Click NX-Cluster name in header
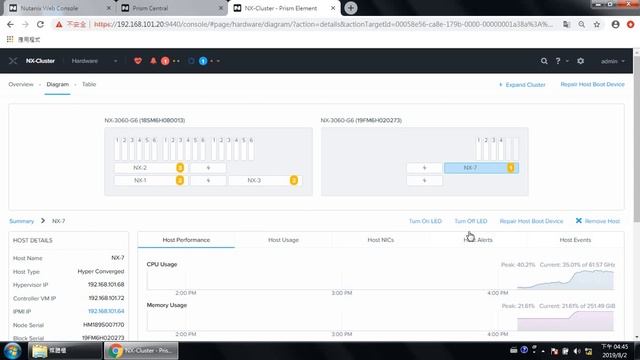640x360 pixels. 40,61
